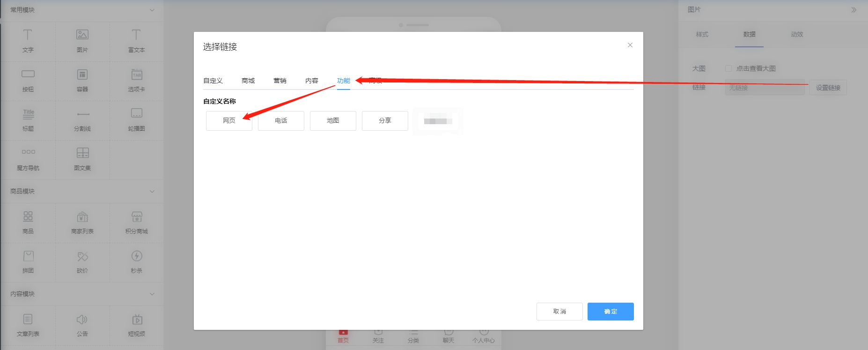The height and width of the screenshot is (350, 868).
Task: Close the 选择链接 dialog
Action: tap(630, 45)
